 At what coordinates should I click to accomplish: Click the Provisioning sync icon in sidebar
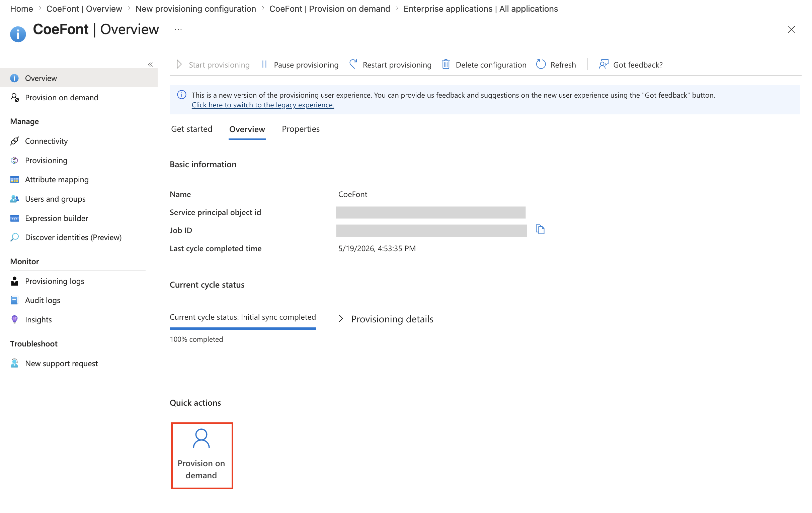point(14,160)
